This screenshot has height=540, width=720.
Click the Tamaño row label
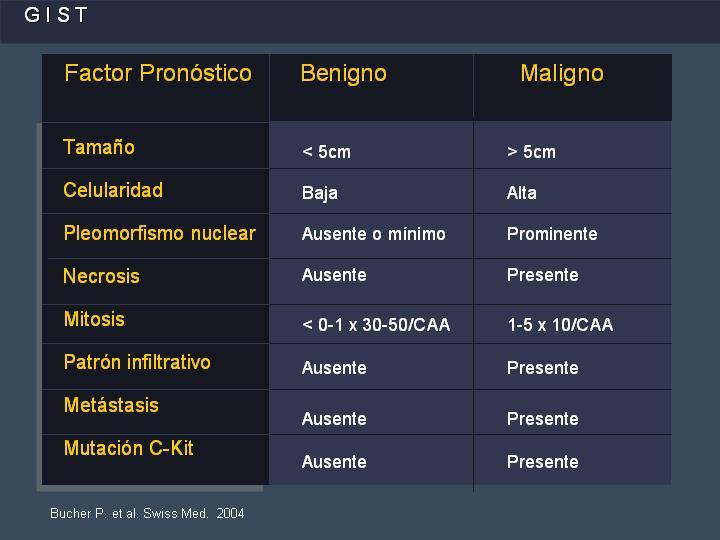click(x=99, y=147)
